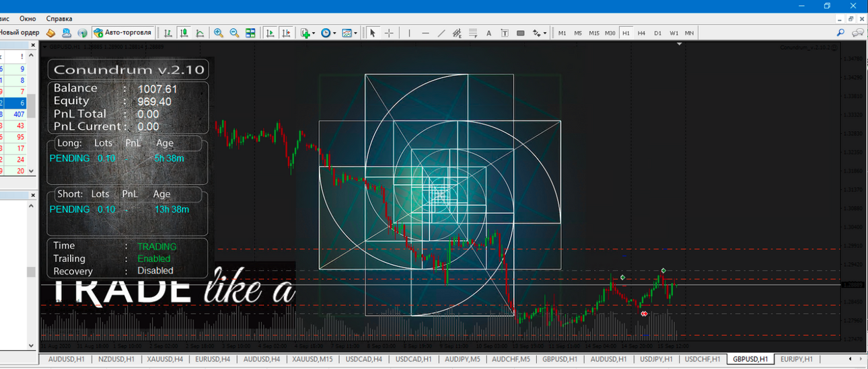Select the rectangle shape tool

pos(521,32)
